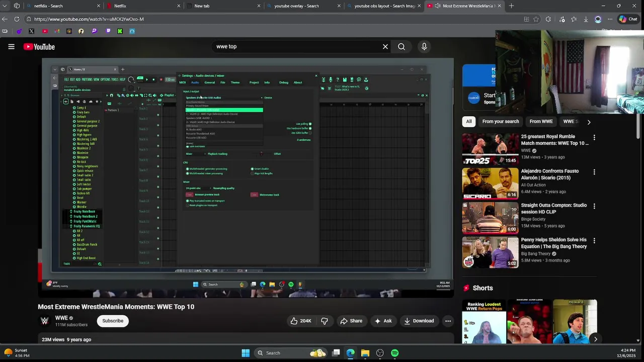Open 'Penny Helps Sheldon' video title
Image resolution: width=644 pixels, height=362 pixels.
[x=554, y=243]
